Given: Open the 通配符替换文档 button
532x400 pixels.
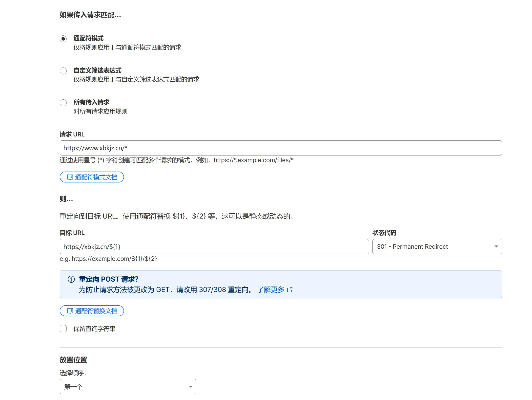Looking at the screenshot, I should [x=92, y=311].
